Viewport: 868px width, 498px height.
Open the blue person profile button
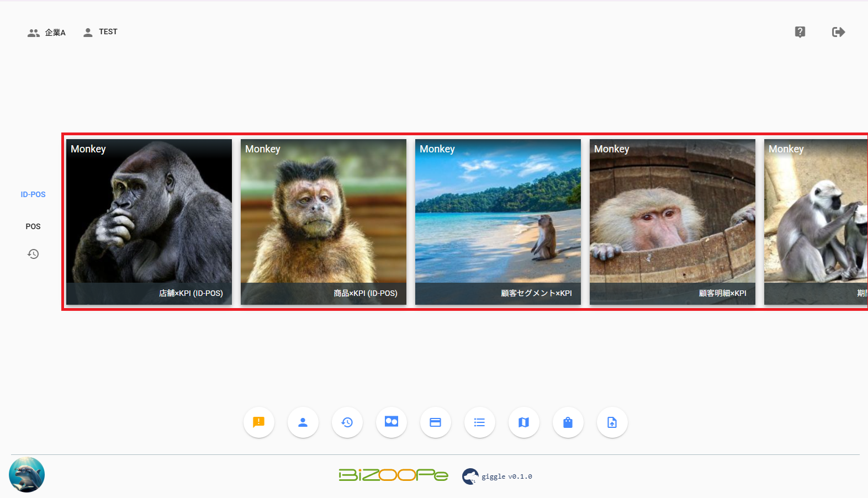point(303,422)
